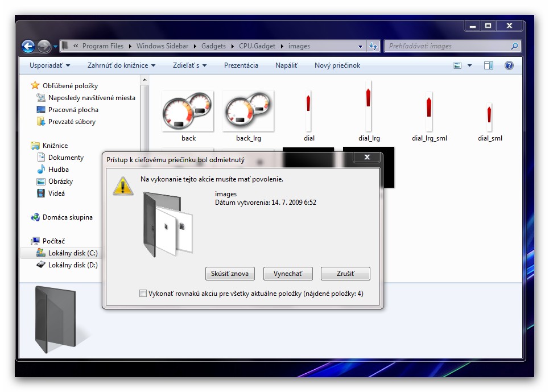Create folder with Nový priečinok
549x392 pixels.
(x=337, y=65)
